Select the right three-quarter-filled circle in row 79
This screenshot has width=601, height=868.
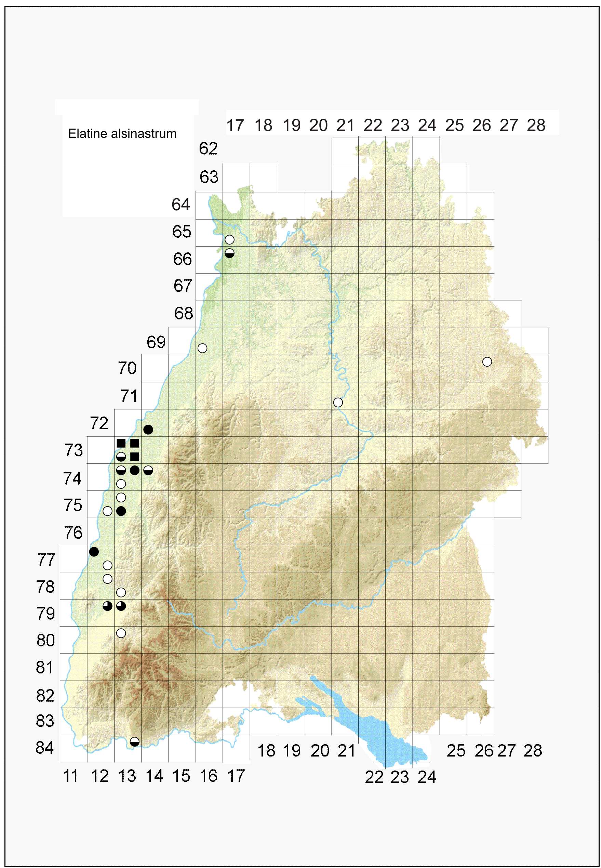pyautogui.click(x=121, y=606)
